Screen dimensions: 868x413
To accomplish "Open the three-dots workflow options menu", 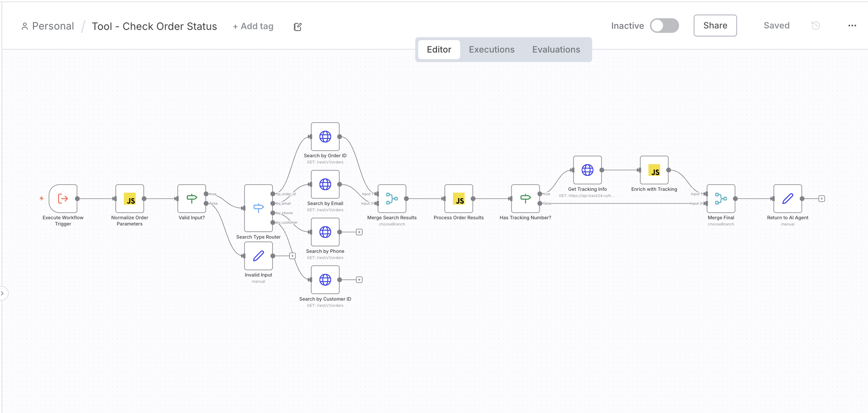I will [852, 26].
